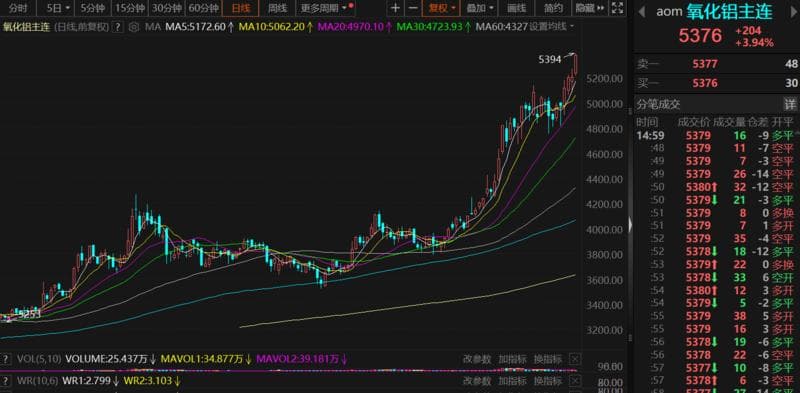The height and width of the screenshot is (393, 800).
Task: Click 改参数 in WR row
Action: [x=477, y=381]
